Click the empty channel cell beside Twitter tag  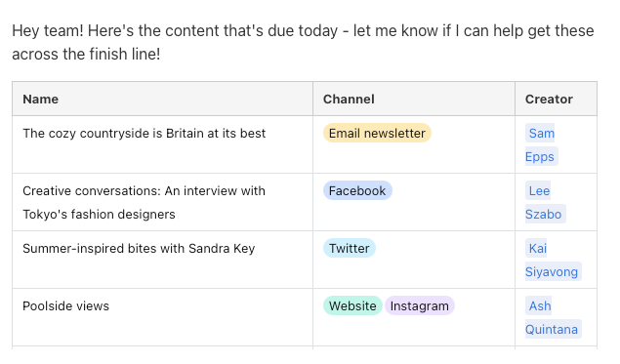[x=445, y=260]
